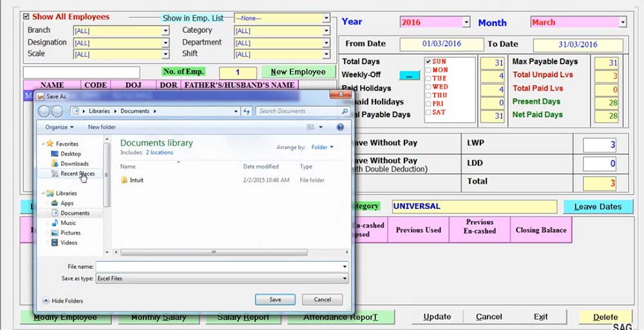Click New folder in dialog toolbar
Screen dimensions: 644x330
[x=102, y=127]
